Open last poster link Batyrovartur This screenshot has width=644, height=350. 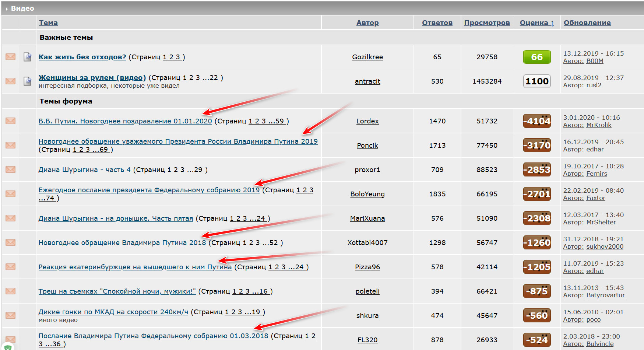pyautogui.click(x=605, y=295)
